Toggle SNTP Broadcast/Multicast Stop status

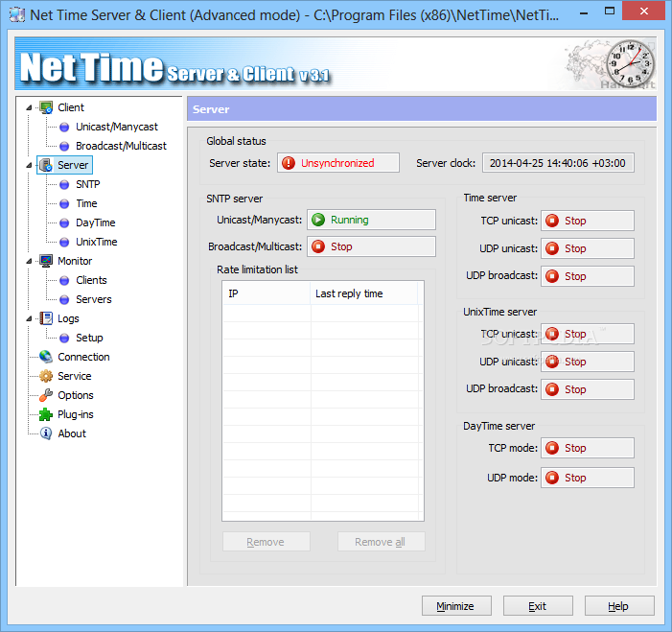point(371,246)
